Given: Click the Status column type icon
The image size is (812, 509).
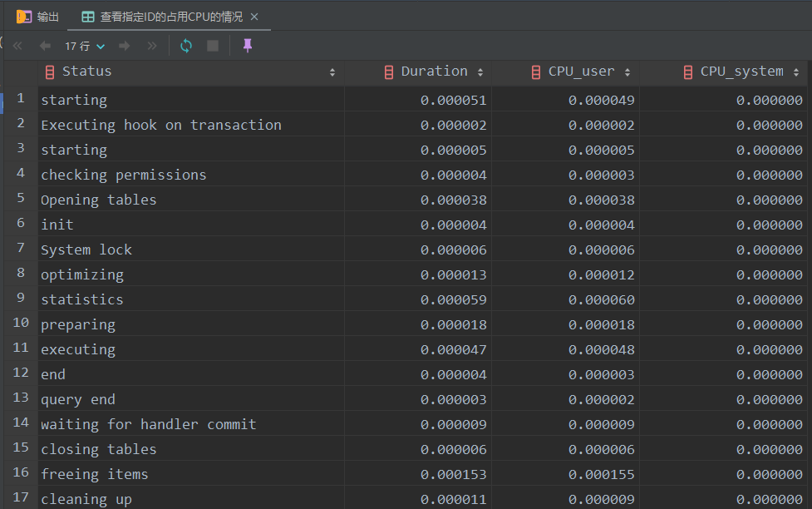Looking at the screenshot, I should coord(50,72).
